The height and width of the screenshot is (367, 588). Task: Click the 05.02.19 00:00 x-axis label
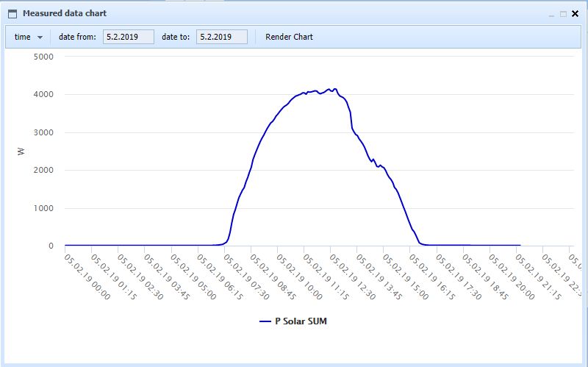coord(87,277)
